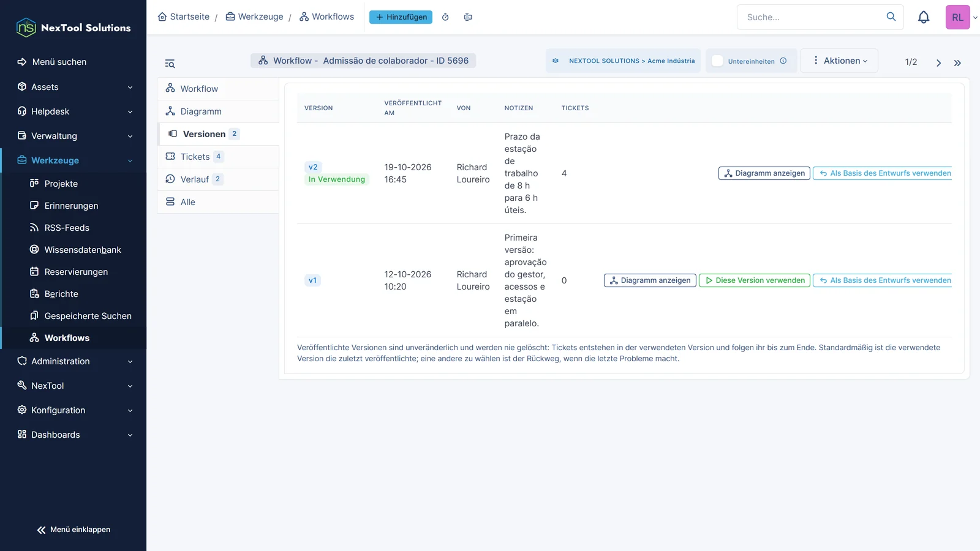Use v2 as draft basis
This screenshot has width=980, height=551.
click(883, 173)
